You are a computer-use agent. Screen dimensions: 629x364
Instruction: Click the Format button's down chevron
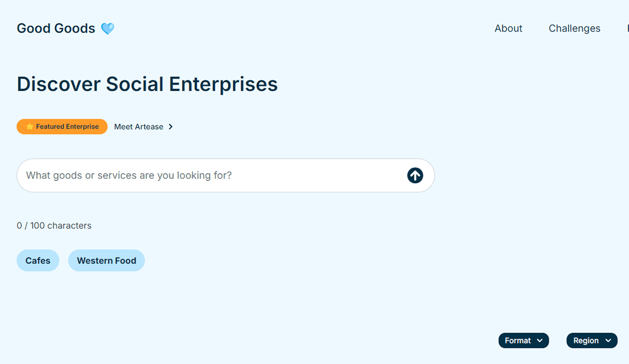pos(540,341)
